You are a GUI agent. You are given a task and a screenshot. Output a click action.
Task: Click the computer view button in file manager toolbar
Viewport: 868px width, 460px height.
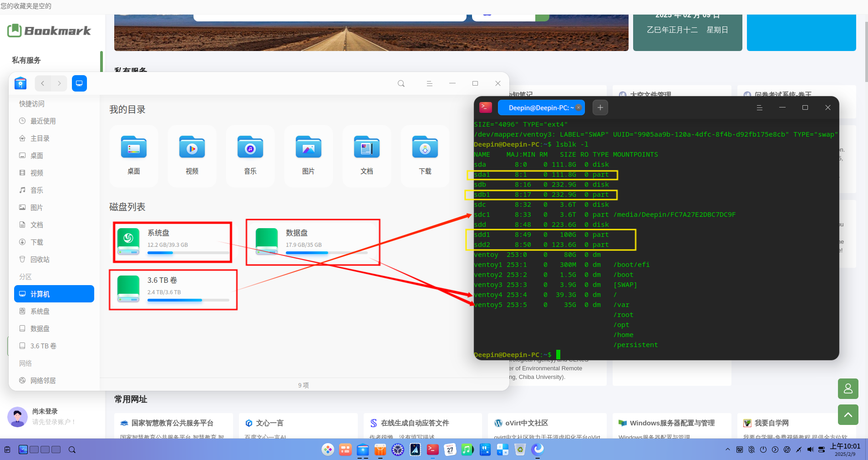click(79, 83)
